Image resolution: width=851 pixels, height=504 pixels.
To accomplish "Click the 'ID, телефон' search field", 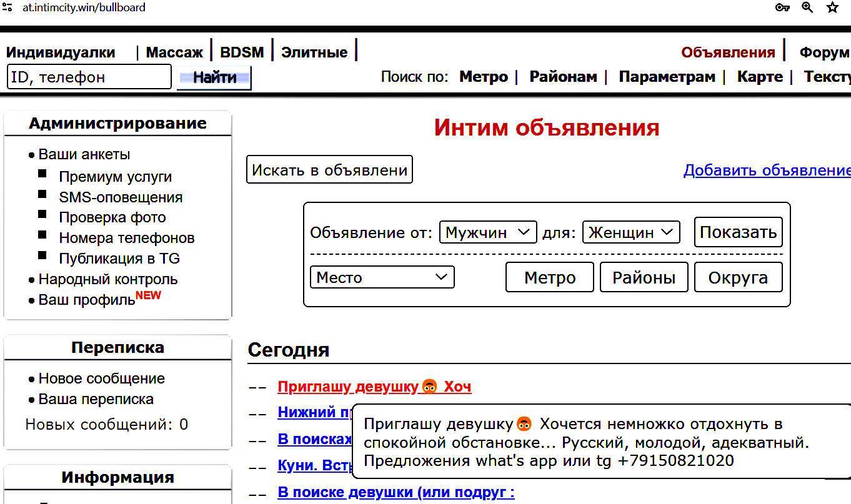I will point(89,77).
